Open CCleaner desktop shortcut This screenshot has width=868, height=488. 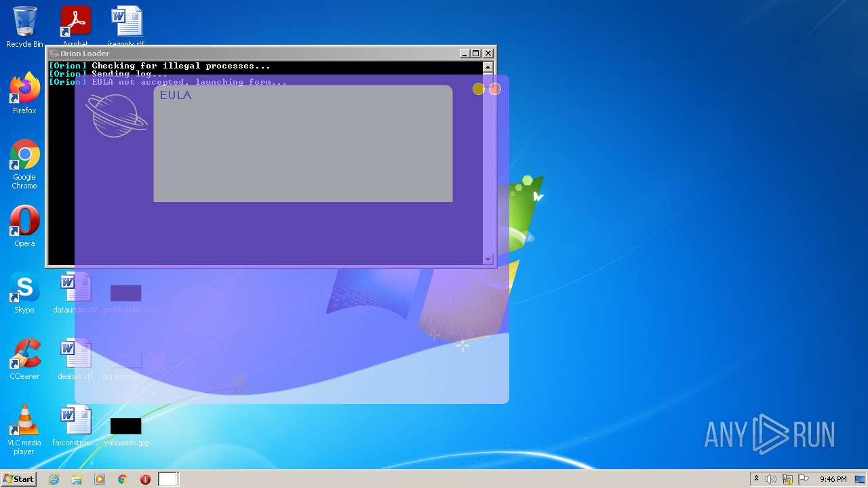(x=24, y=359)
